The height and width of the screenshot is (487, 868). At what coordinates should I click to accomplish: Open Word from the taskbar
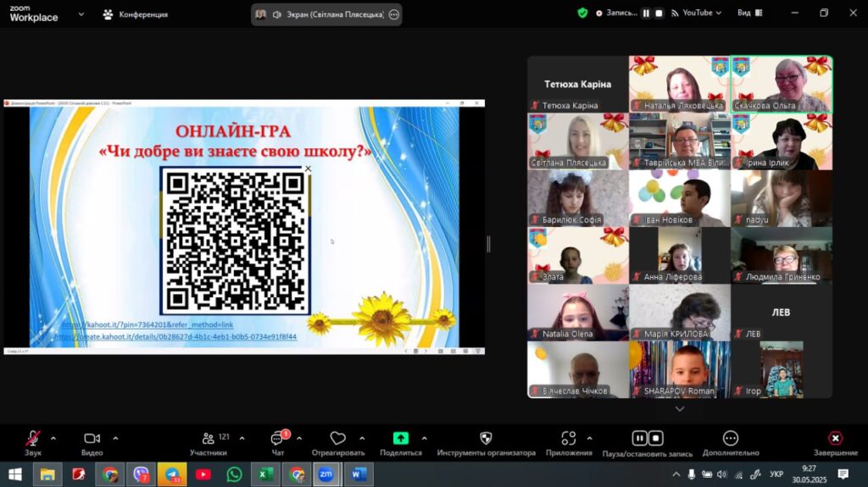(x=359, y=474)
